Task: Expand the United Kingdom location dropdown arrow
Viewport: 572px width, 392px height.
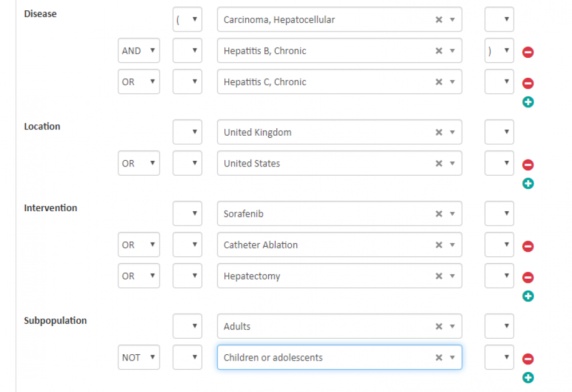Action: pyautogui.click(x=452, y=132)
